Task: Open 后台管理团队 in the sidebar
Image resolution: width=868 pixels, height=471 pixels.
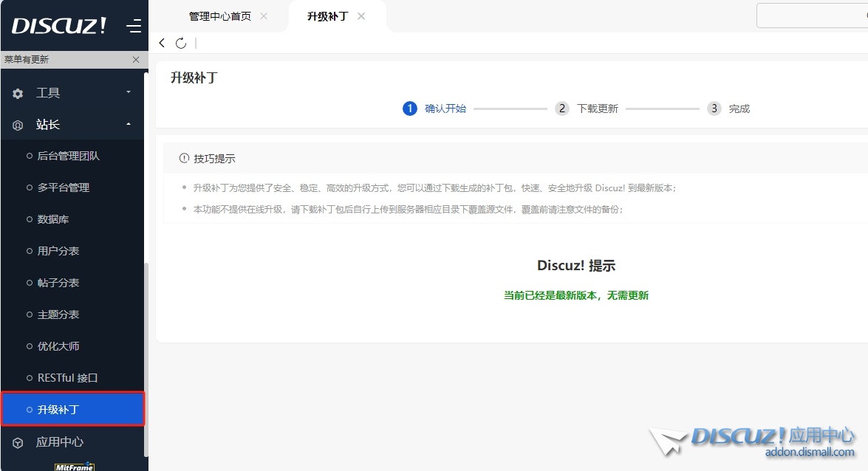Action: click(68, 156)
